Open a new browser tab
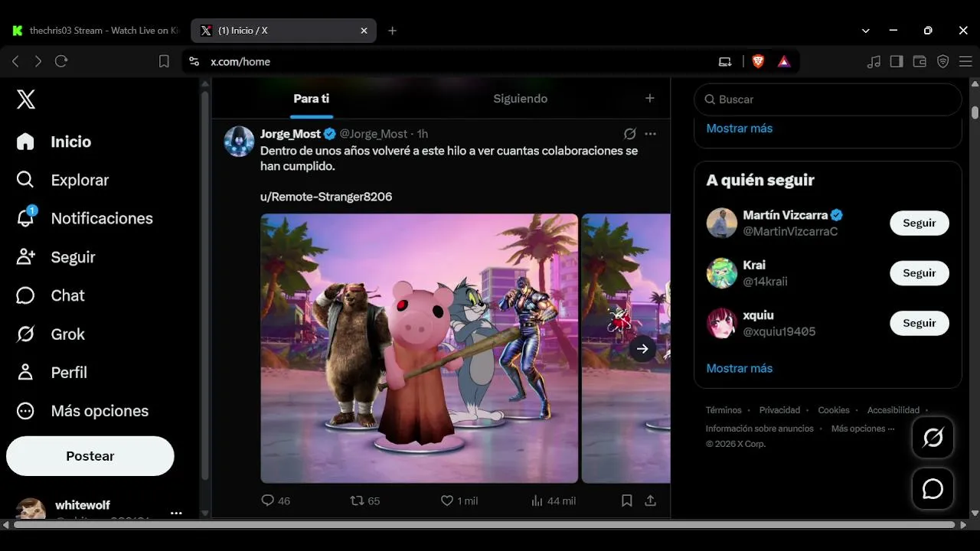The image size is (980, 551). point(392,31)
